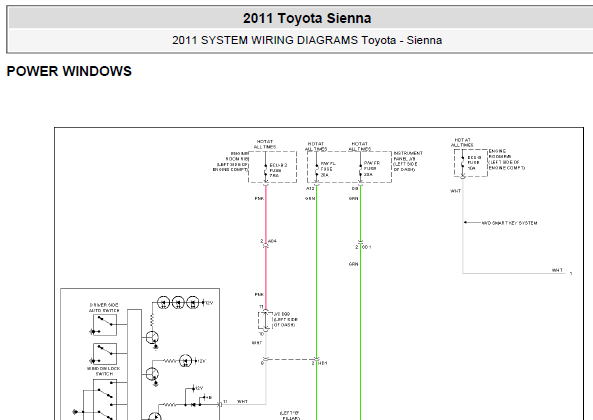This screenshot has width=593, height=420.
Task: Click the 'DRIVER SIDE AUTO SWITCH' label
Action: pyautogui.click(x=104, y=308)
